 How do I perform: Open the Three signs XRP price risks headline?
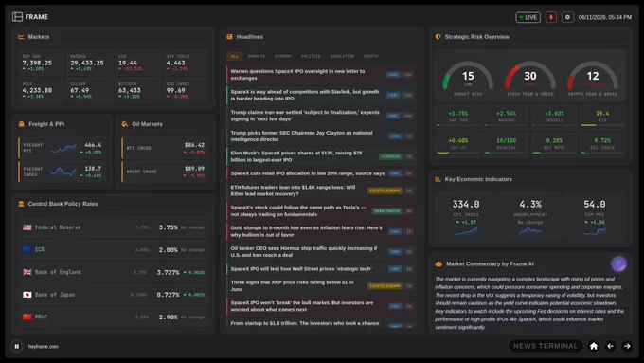321,285
